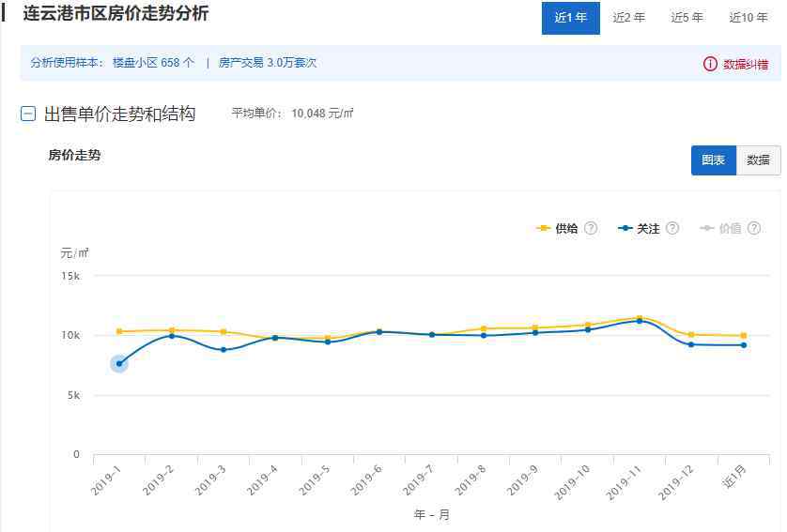Collapse the 出售单价走势和结构 section
Image resolution: width=787 pixels, height=532 pixels.
point(28,114)
